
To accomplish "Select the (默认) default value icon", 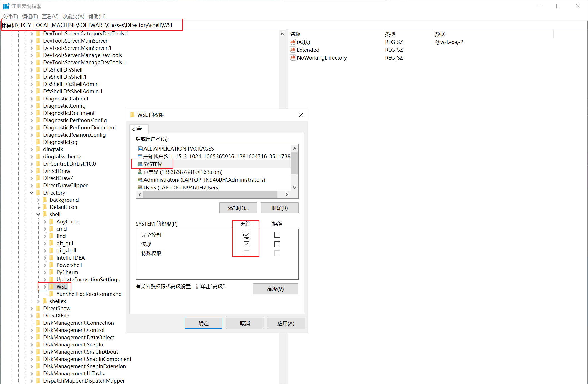I will pyautogui.click(x=293, y=42).
